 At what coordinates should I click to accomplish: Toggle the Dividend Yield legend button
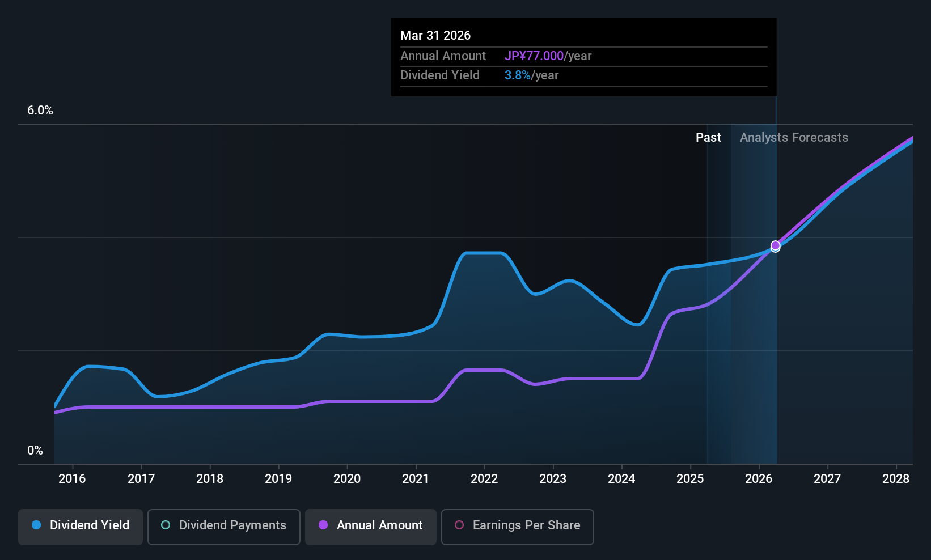pyautogui.click(x=81, y=527)
